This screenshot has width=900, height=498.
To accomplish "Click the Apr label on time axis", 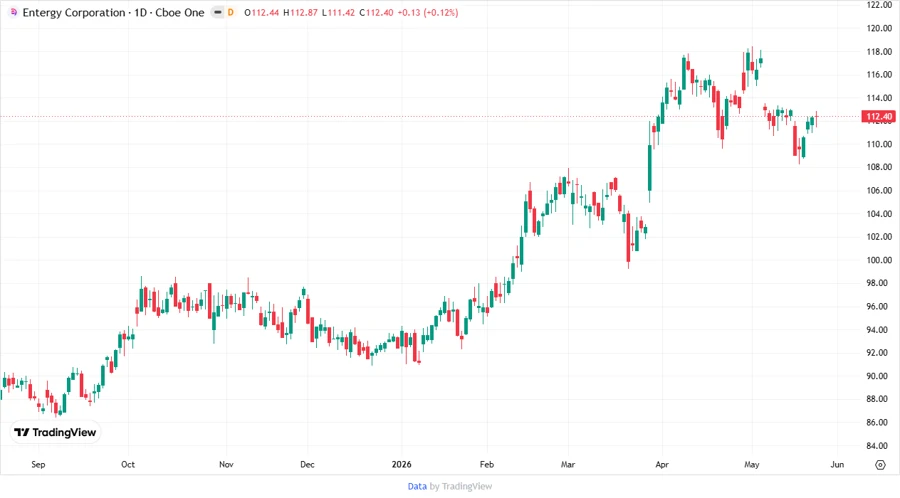I will (662, 465).
